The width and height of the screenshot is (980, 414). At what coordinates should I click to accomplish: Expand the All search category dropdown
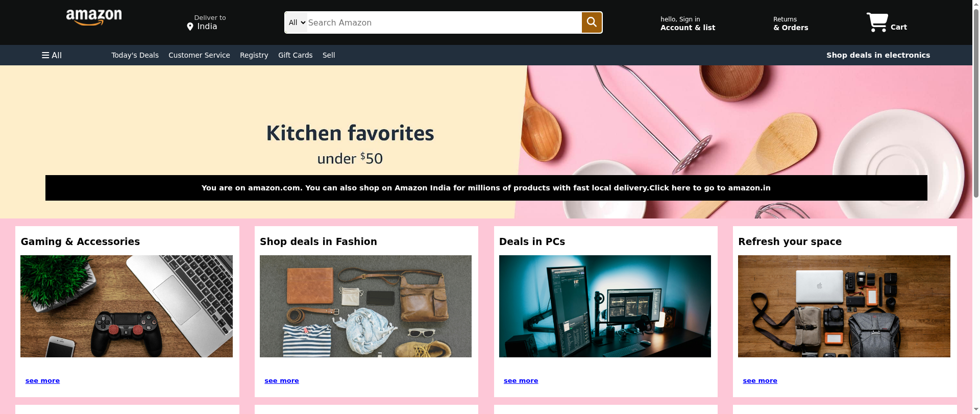tap(297, 22)
